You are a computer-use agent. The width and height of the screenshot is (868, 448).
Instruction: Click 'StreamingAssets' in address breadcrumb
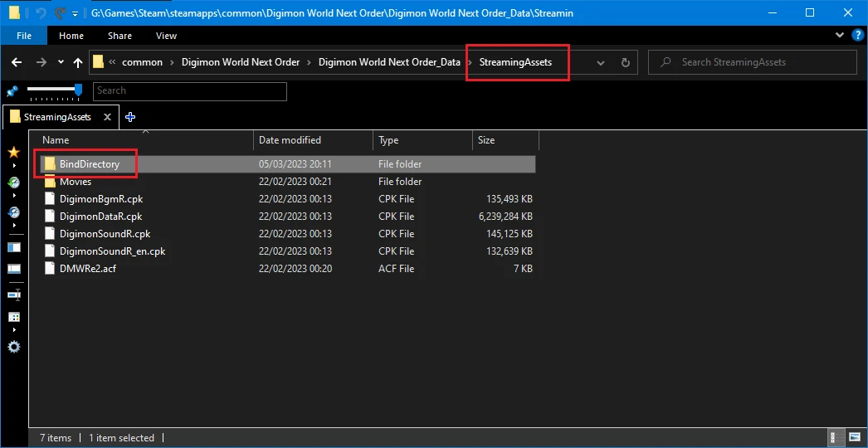(x=515, y=62)
